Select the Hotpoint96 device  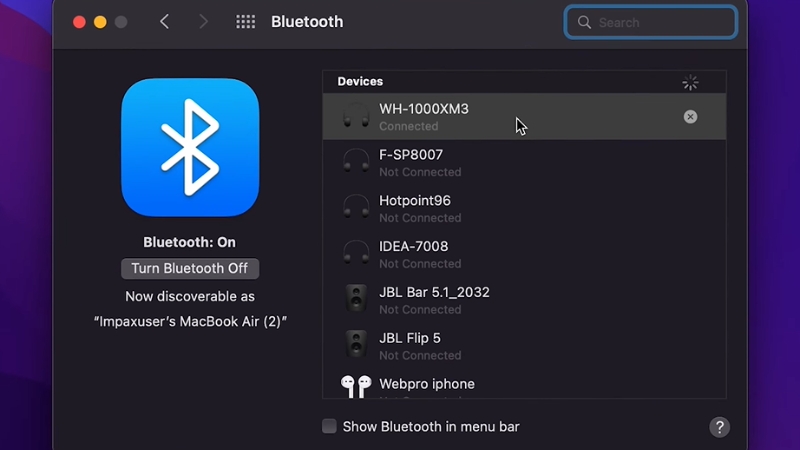pos(524,208)
